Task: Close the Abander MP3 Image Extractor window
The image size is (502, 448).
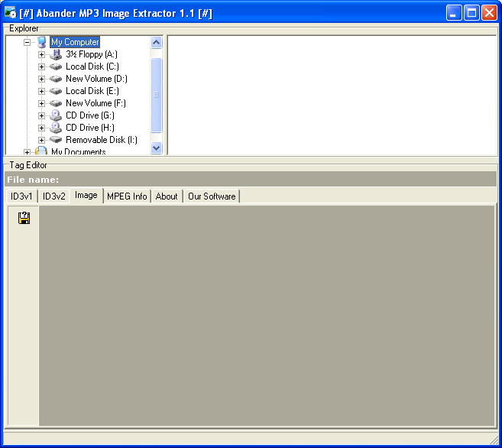Action: coord(490,13)
